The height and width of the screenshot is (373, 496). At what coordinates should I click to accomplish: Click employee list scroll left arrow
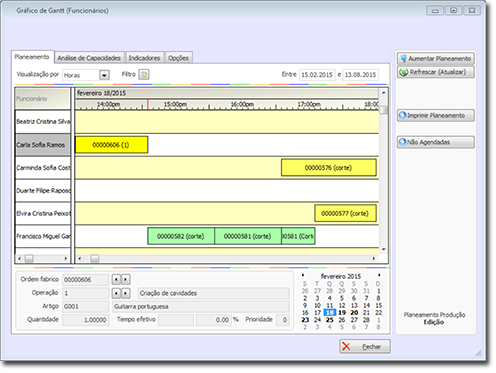pos(19,259)
